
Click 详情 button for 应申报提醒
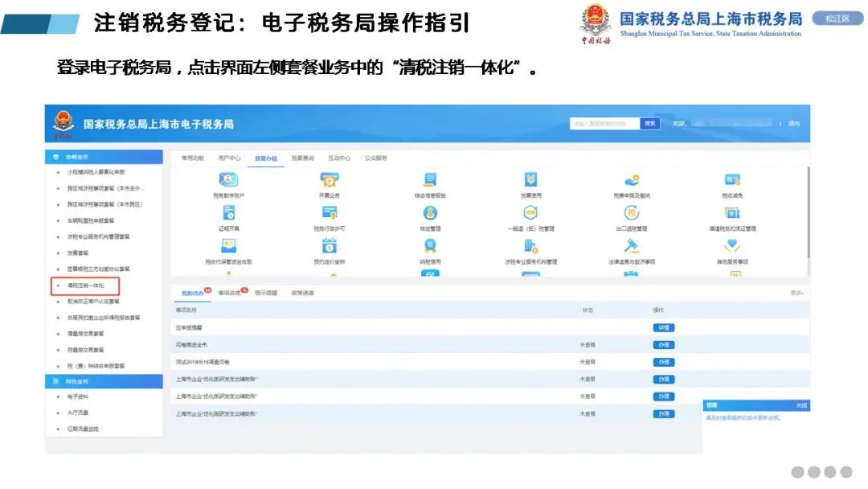[663, 327]
